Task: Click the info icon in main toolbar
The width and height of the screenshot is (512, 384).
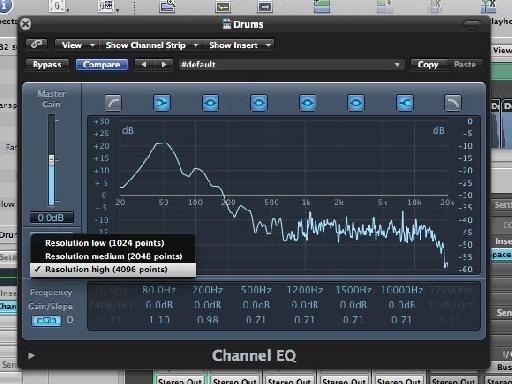Action: (x=5, y=6)
